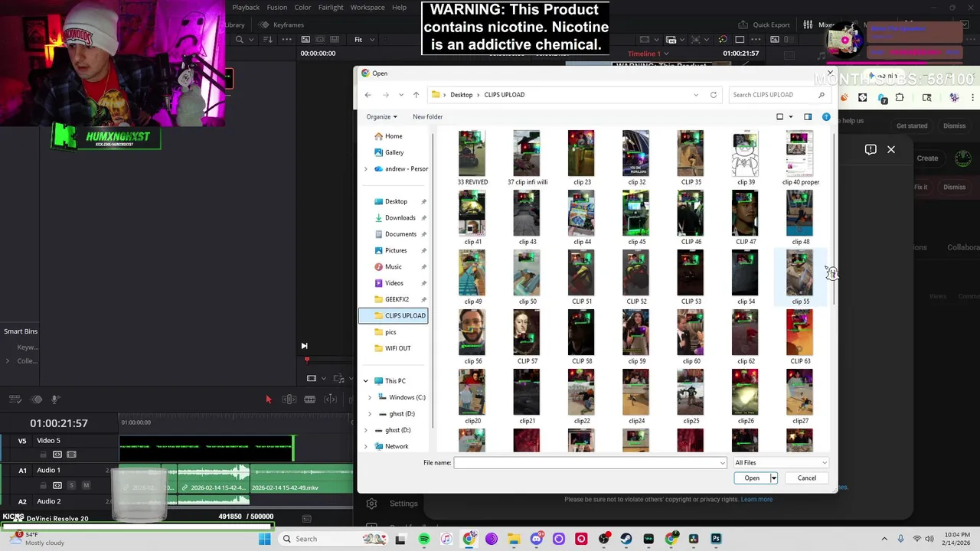Image resolution: width=980 pixels, height=551 pixels.
Task: Open Keyframes panel in Resolve
Action: coord(282,25)
